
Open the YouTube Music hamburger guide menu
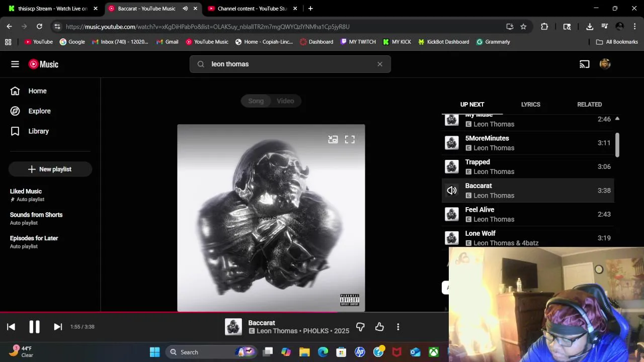(15, 64)
